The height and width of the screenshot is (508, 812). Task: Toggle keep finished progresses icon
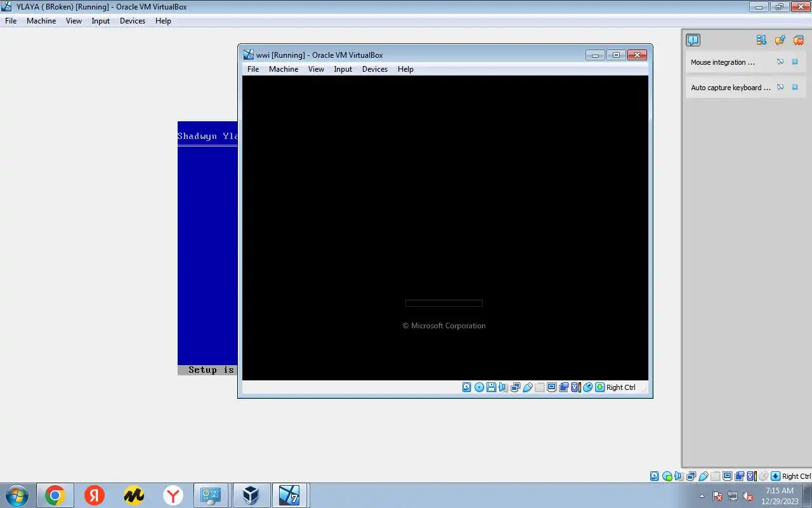[x=780, y=40]
